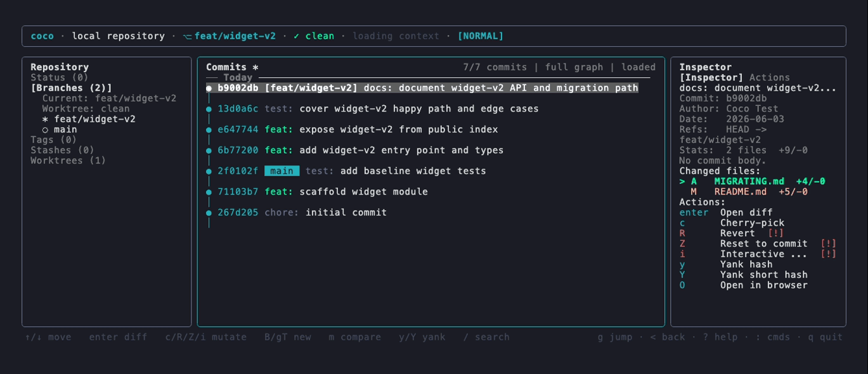This screenshot has height=374, width=868.
Task: Select commit e647744 expose widget-v2
Action: 352,129
